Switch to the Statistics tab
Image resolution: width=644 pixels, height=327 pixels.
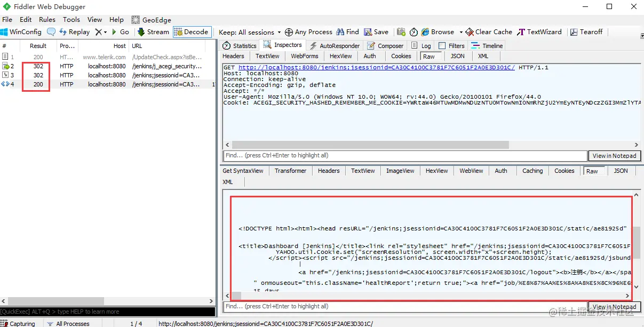[240, 46]
